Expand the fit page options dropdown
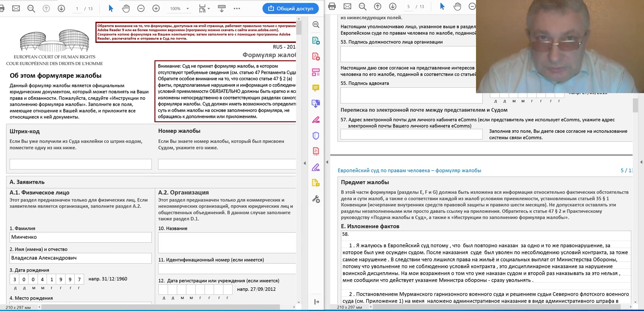The width and height of the screenshot is (644, 311). pos(204,9)
